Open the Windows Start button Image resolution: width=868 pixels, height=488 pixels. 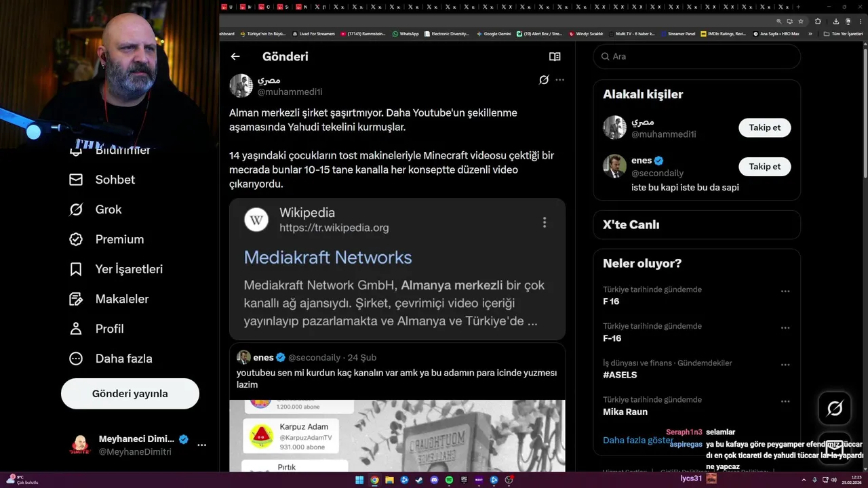(x=359, y=480)
